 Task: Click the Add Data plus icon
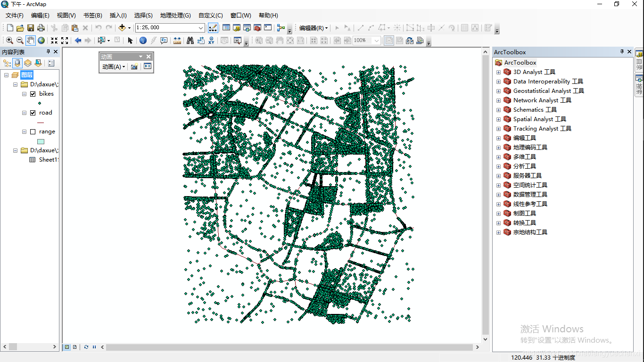(x=122, y=28)
